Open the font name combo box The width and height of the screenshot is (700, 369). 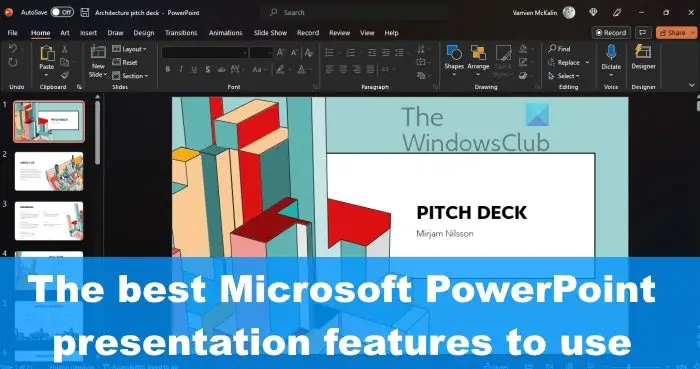tap(205, 53)
